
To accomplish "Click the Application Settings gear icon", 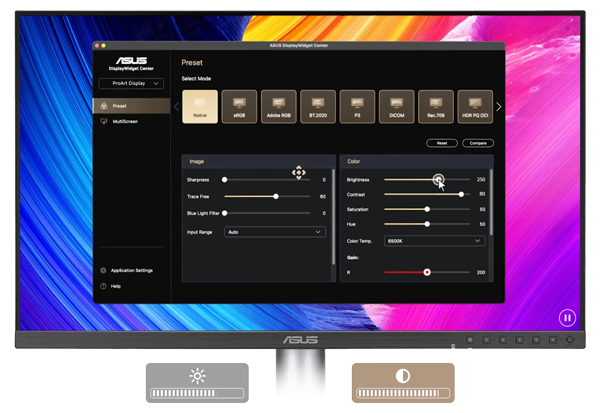I will (103, 271).
